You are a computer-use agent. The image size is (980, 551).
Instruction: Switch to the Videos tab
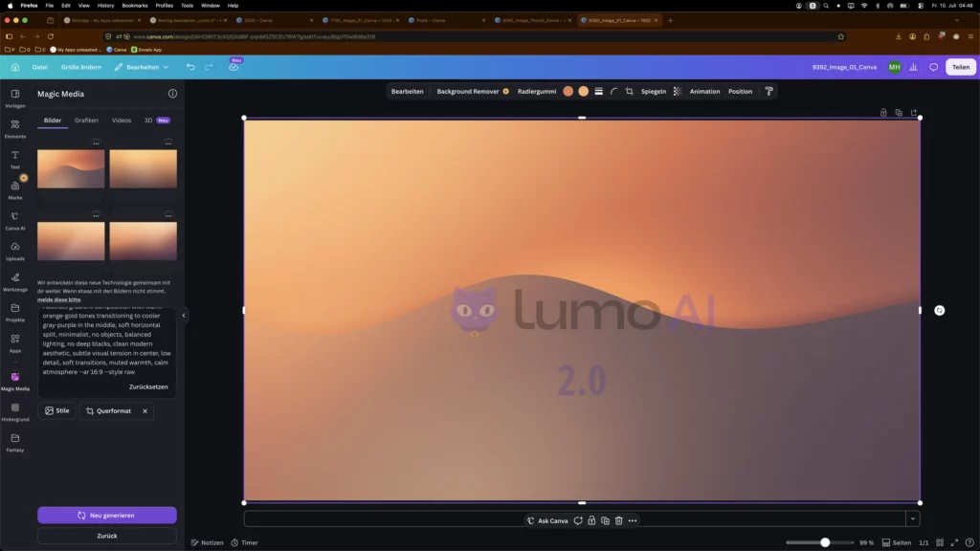(x=122, y=120)
